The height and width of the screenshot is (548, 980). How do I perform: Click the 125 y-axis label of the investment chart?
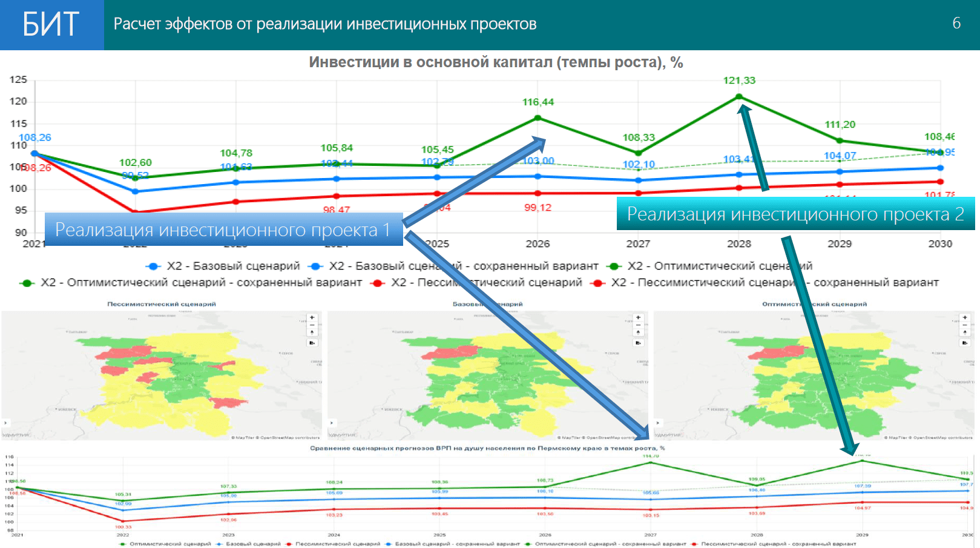click(x=18, y=79)
